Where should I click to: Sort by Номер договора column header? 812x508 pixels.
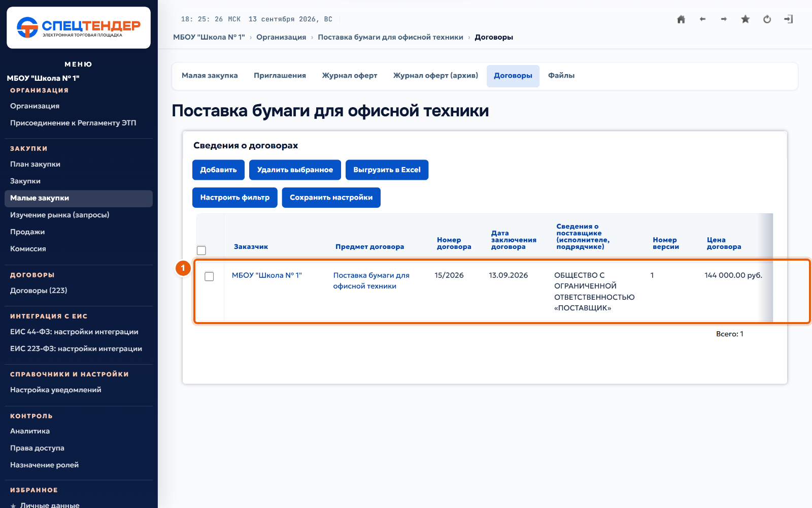[x=454, y=243]
